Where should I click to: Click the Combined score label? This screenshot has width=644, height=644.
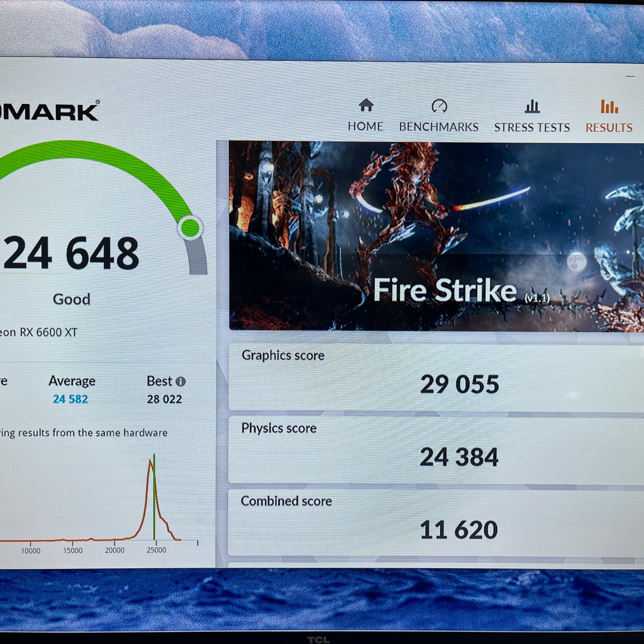[286, 501]
